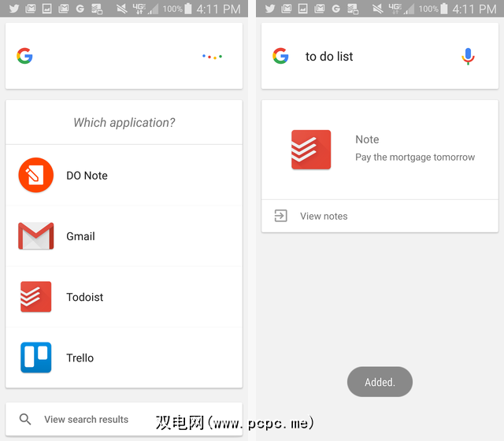Tap the magnifier icon beside View search results
This screenshot has width=504, height=441.
pyautogui.click(x=25, y=420)
